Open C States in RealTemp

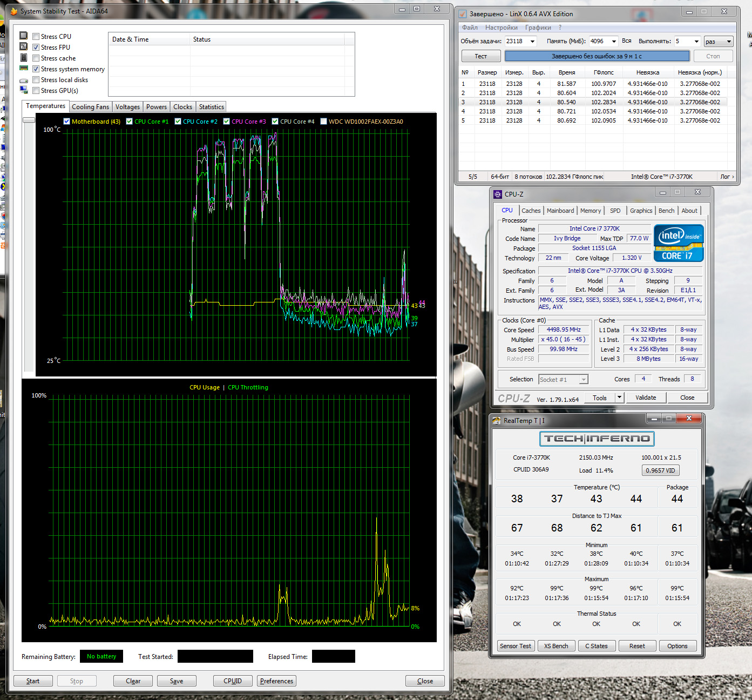(x=597, y=646)
